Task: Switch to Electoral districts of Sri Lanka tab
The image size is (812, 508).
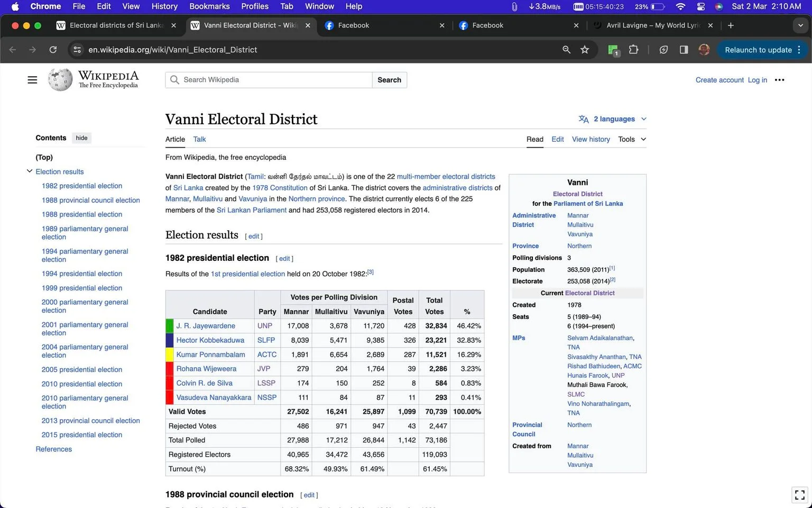Action: [116, 25]
